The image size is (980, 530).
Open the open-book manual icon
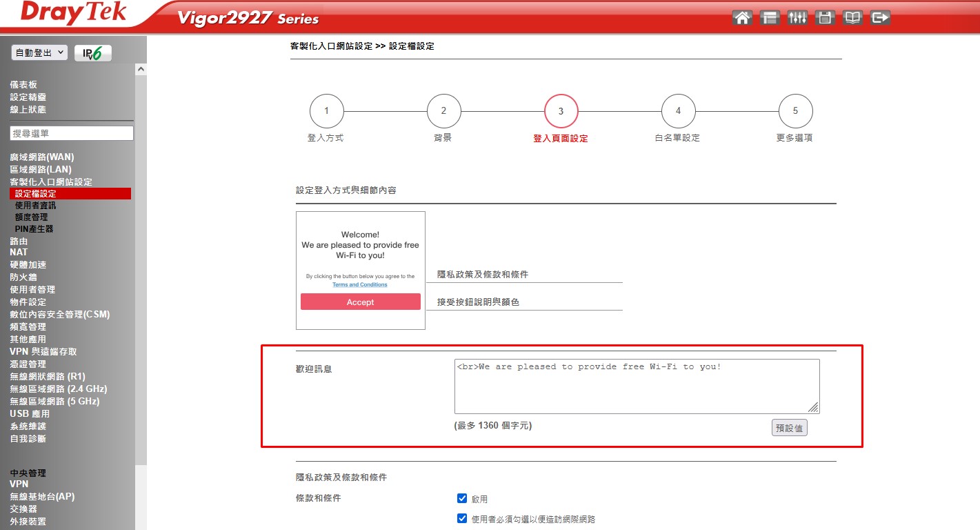click(852, 18)
